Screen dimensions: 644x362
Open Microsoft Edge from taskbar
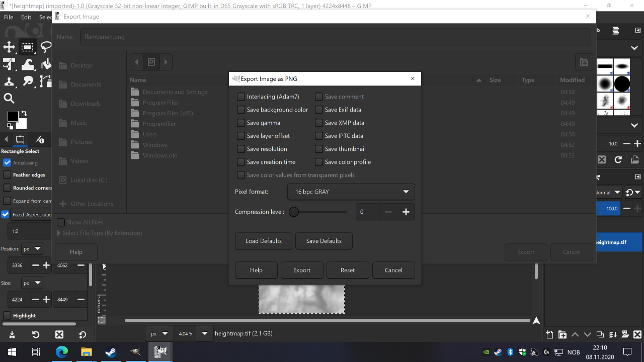coord(61,352)
